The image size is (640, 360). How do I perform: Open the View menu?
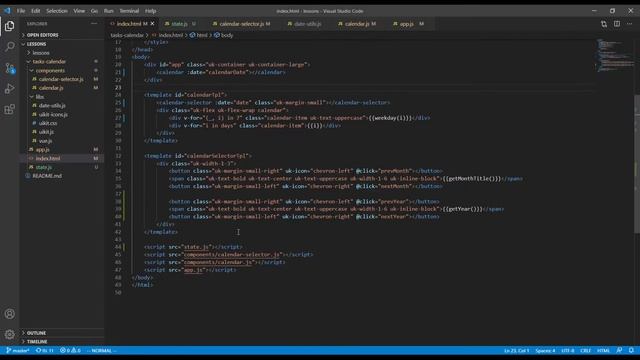(79, 11)
